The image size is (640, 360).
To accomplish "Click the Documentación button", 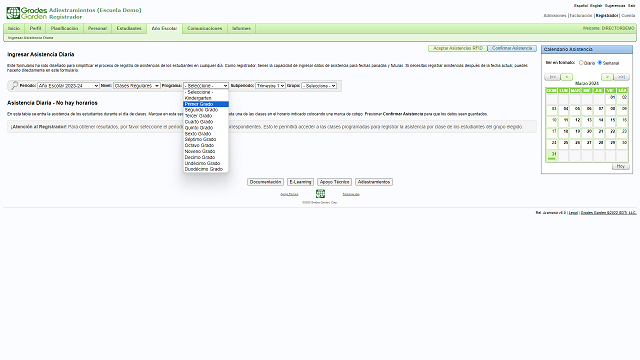I will pyautogui.click(x=265, y=182).
